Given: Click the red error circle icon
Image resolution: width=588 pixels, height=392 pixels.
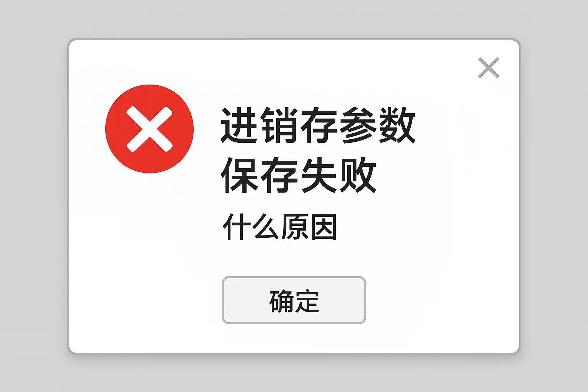Looking at the screenshot, I should tap(149, 129).
